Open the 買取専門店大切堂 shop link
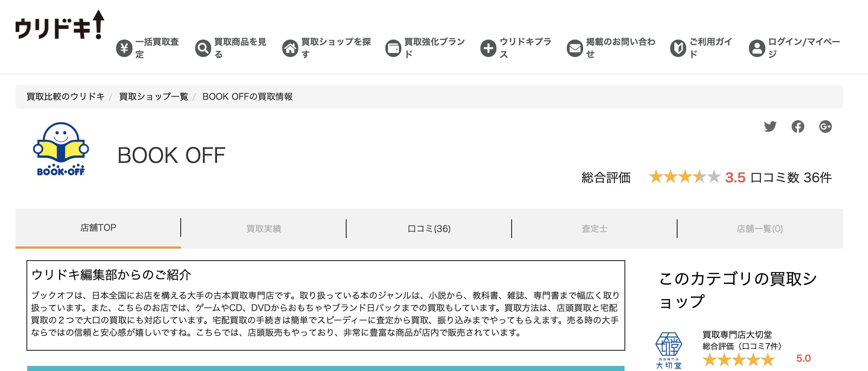This screenshot has width=868, height=371. pos(737,334)
